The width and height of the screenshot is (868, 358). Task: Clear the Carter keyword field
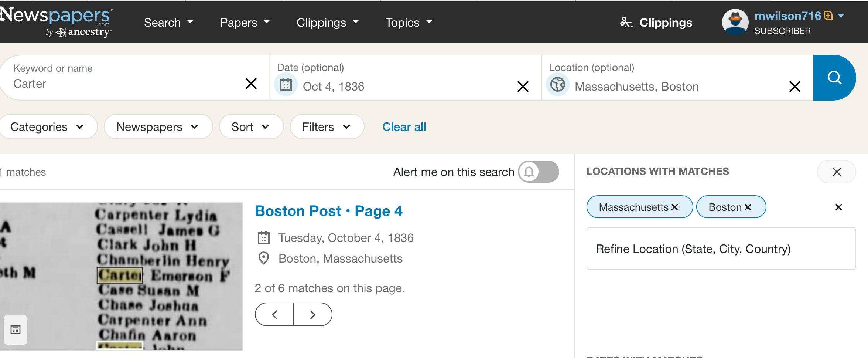(x=251, y=84)
